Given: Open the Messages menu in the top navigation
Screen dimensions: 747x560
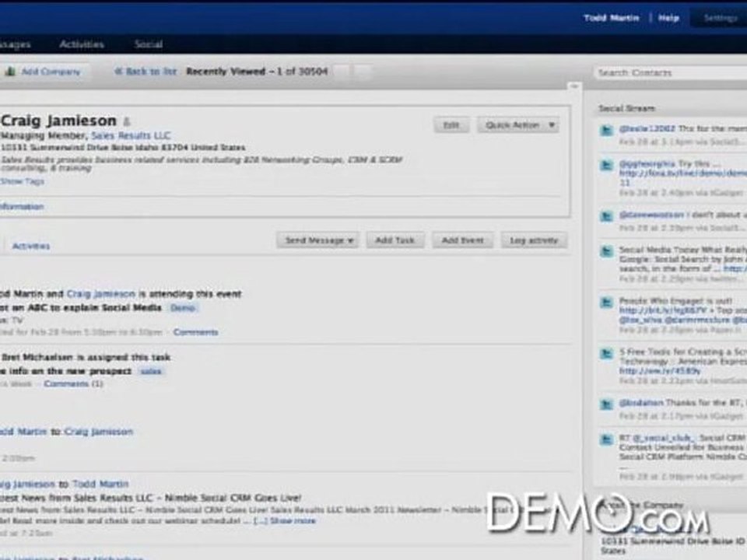Looking at the screenshot, I should pyautogui.click(x=16, y=44).
